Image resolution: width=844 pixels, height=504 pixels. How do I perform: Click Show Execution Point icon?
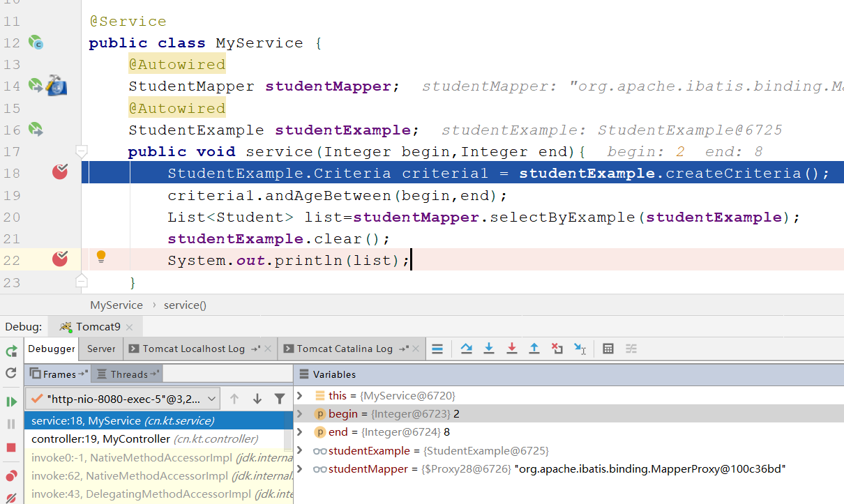click(437, 349)
